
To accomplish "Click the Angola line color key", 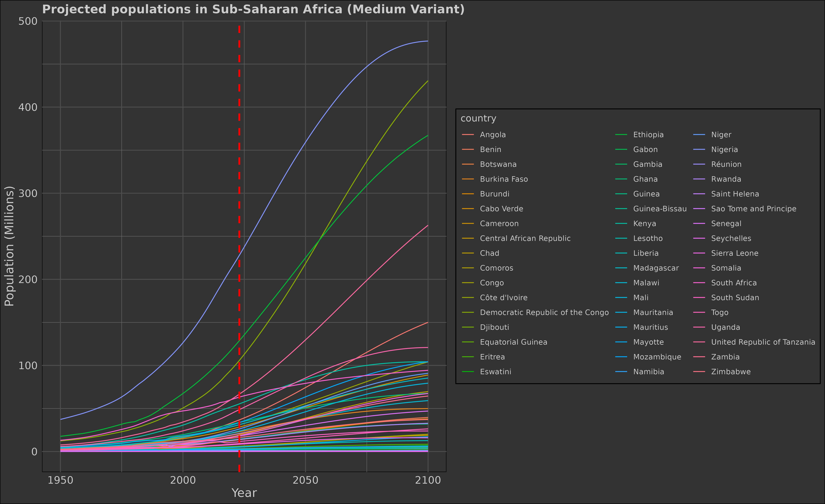I will [468, 135].
